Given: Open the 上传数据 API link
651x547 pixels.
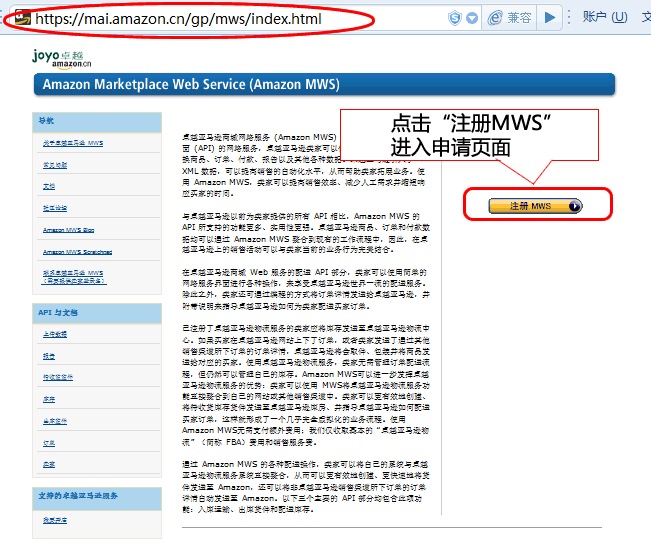Looking at the screenshot, I should click(x=55, y=335).
